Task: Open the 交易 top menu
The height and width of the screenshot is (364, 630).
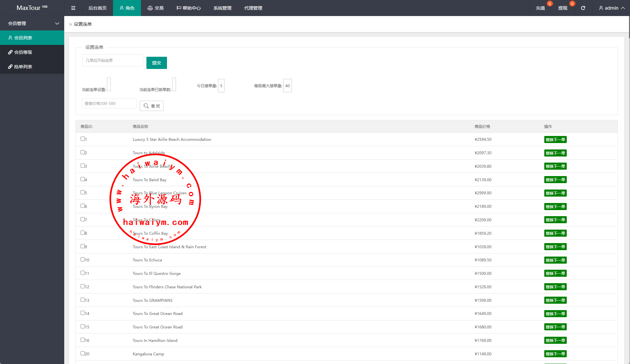Action: tap(155, 8)
